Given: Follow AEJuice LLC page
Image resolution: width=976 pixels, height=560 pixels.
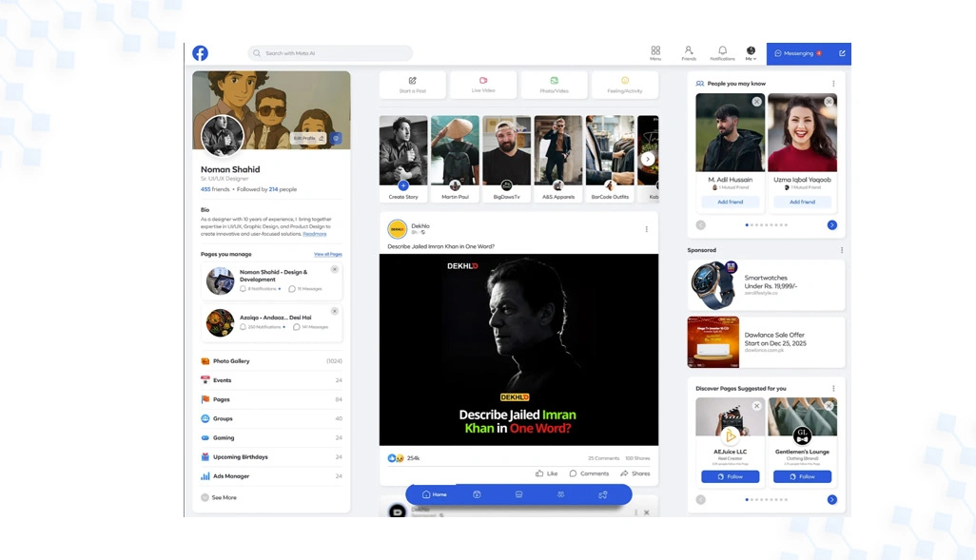Looking at the screenshot, I should coord(731,476).
